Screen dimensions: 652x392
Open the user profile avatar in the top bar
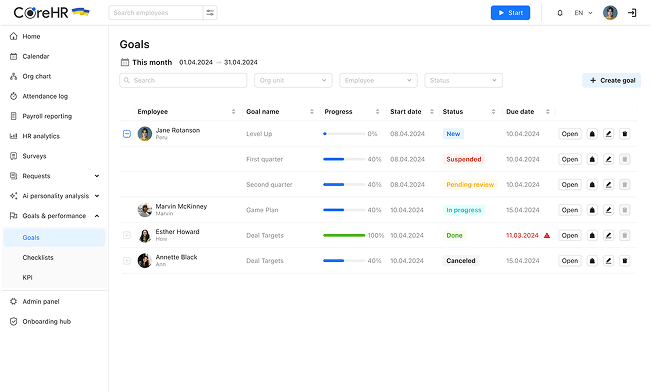click(x=610, y=13)
